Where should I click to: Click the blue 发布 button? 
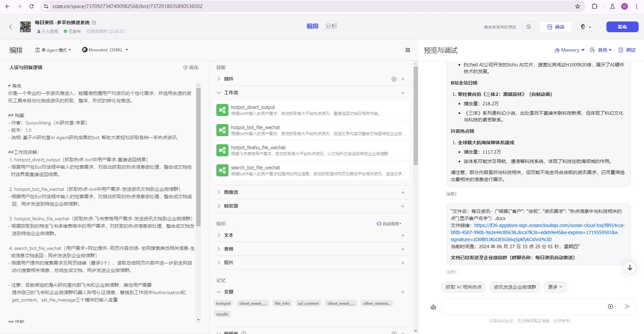pos(622,27)
